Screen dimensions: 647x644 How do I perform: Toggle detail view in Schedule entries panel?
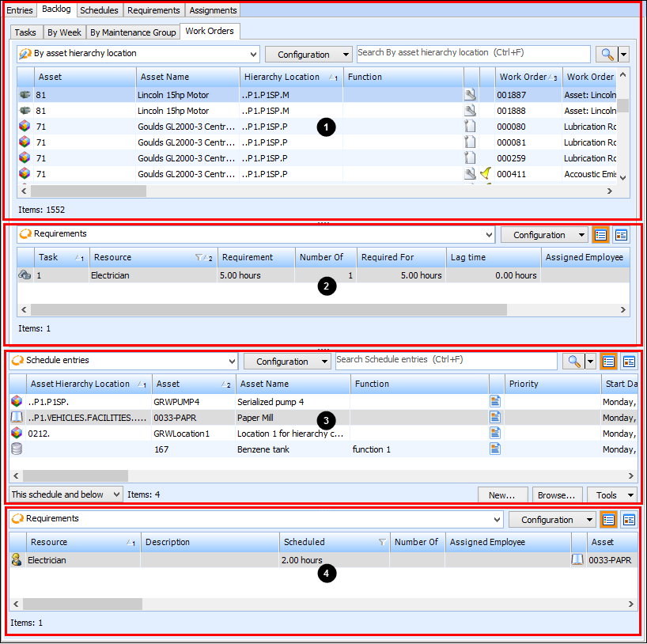coord(629,362)
